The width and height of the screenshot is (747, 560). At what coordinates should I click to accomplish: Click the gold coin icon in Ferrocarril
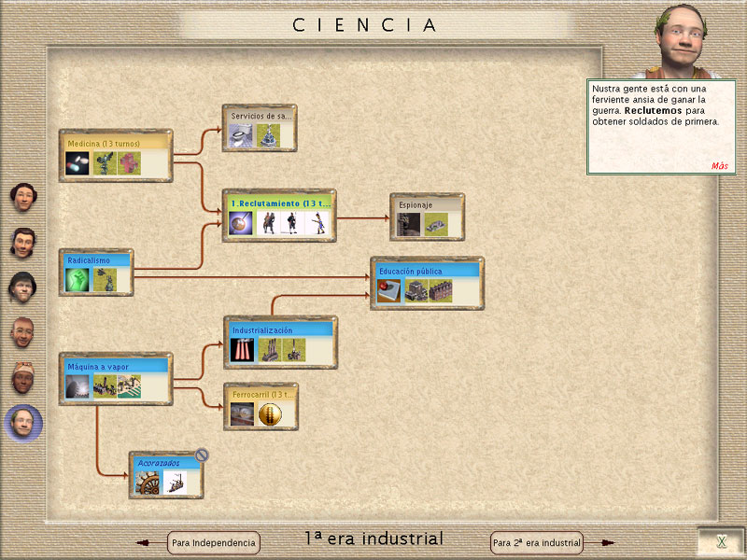270,414
